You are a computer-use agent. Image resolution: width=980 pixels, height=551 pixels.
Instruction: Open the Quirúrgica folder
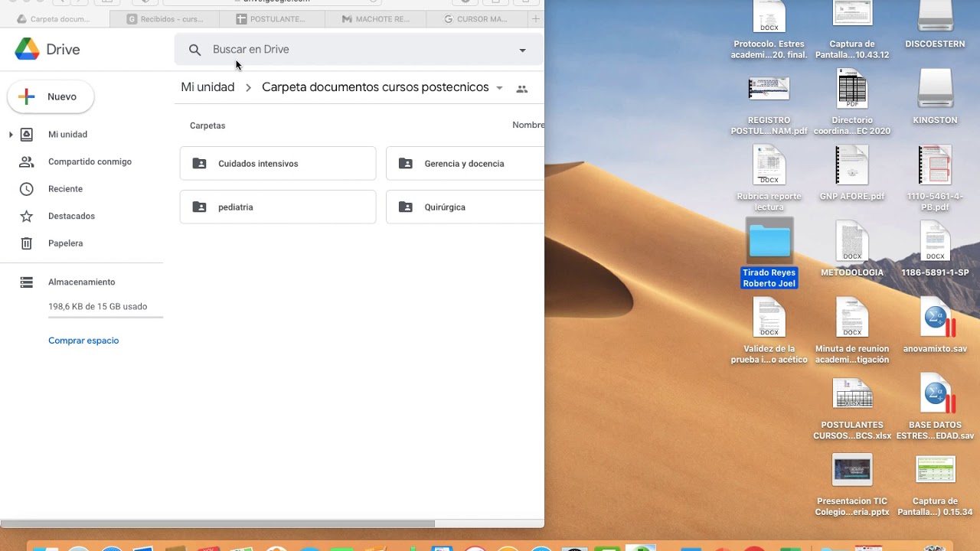(x=465, y=207)
